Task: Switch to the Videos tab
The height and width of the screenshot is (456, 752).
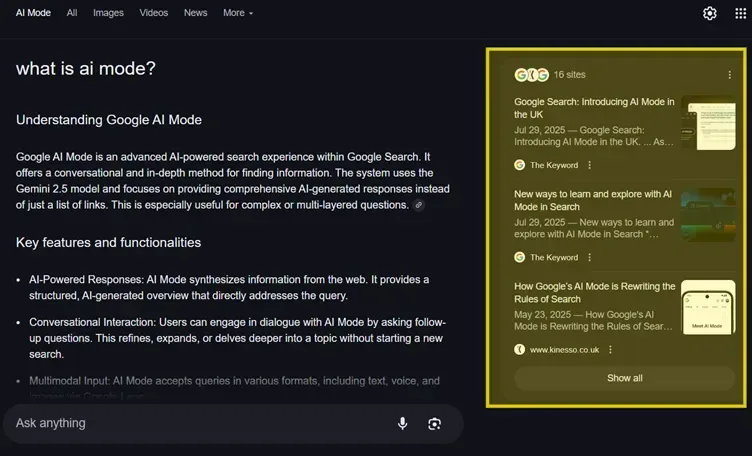Action: coord(153,13)
